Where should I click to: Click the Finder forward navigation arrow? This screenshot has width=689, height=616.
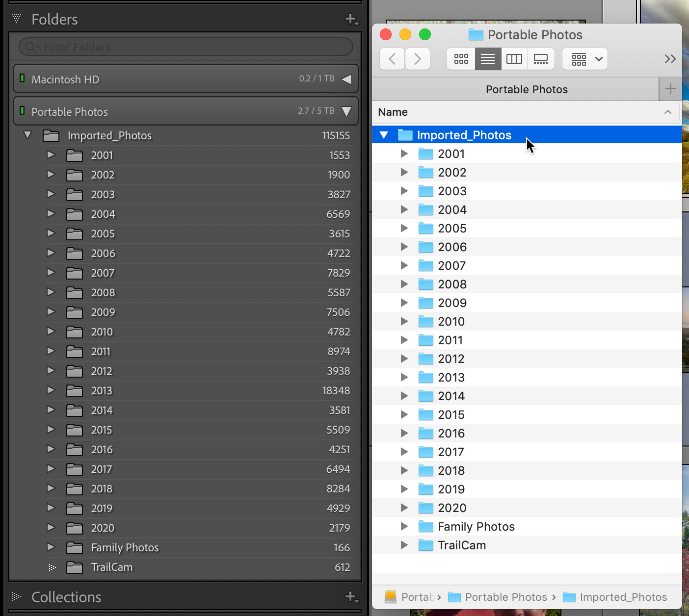pos(418,59)
